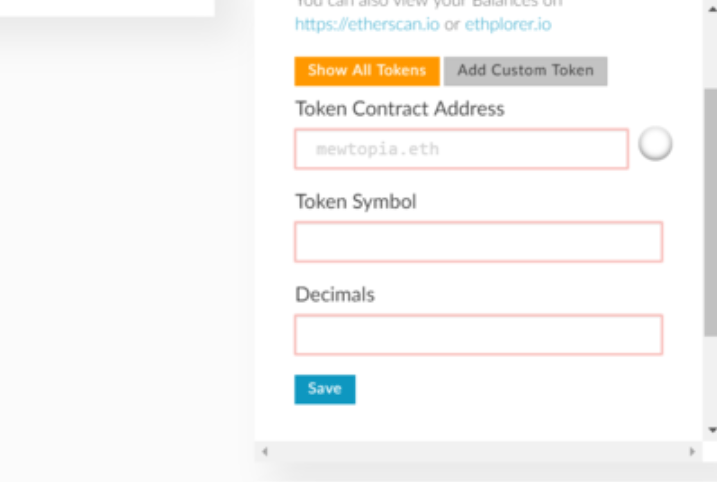The image size is (717, 482).
Task: Click the Token Contract Address label
Action: pos(399,108)
